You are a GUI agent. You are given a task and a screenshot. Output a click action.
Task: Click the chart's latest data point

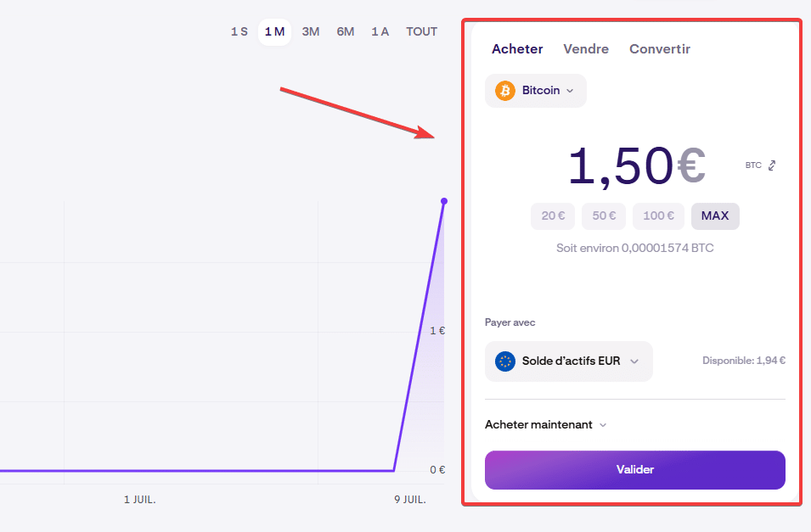(444, 201)
